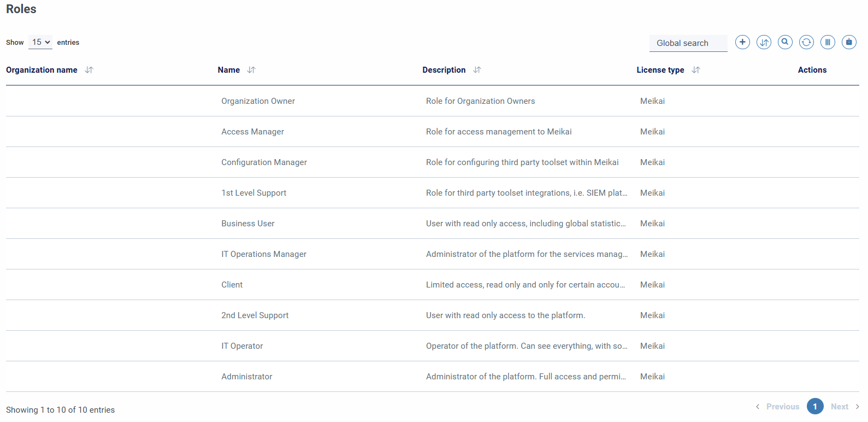The width and height of the screenshot is (868, 422).
Task: Click the download export icon
Action: tap(849, 42)
